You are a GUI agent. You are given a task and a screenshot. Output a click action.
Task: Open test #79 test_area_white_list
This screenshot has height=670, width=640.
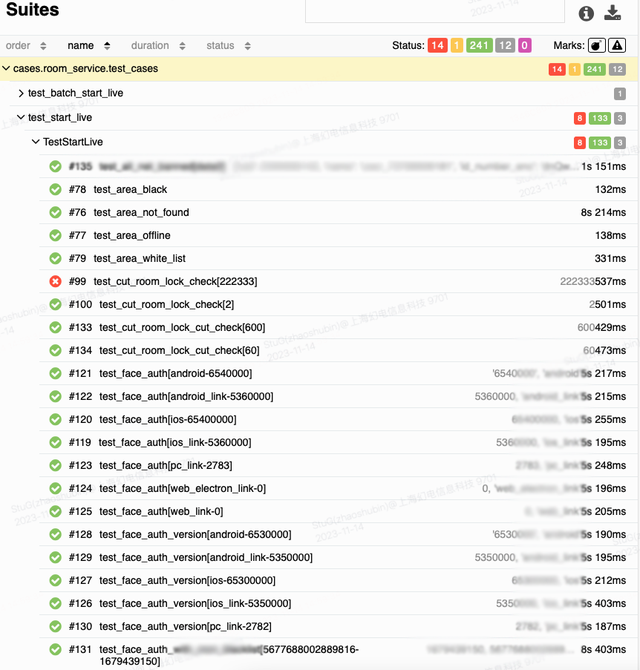[338, 259]
